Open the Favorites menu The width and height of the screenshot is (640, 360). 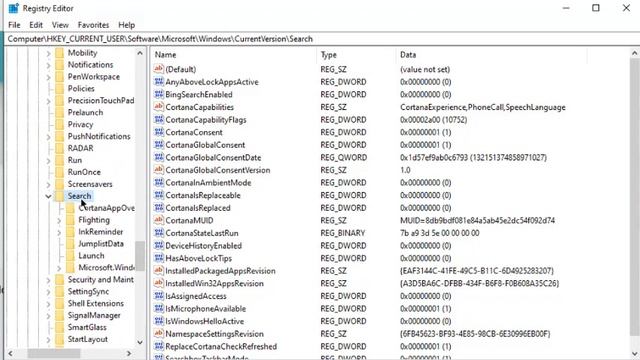click(93, 25)
